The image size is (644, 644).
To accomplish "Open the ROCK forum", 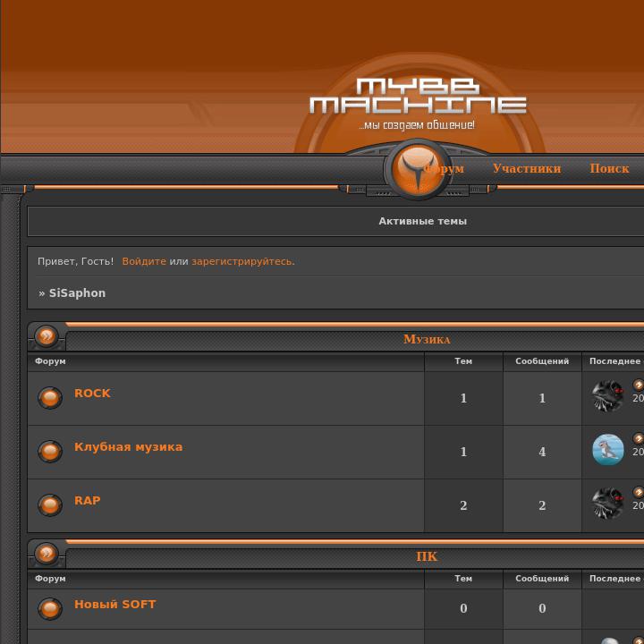I will coord(92,393).
